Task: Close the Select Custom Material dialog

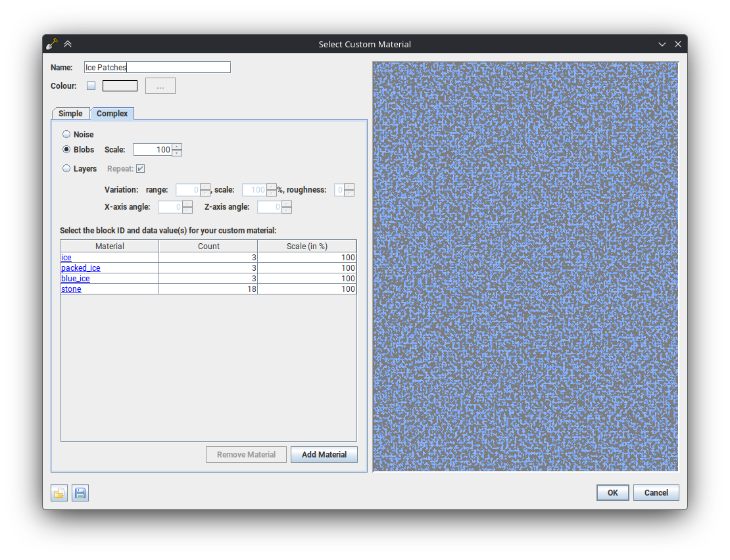Action: click(678, 44)
